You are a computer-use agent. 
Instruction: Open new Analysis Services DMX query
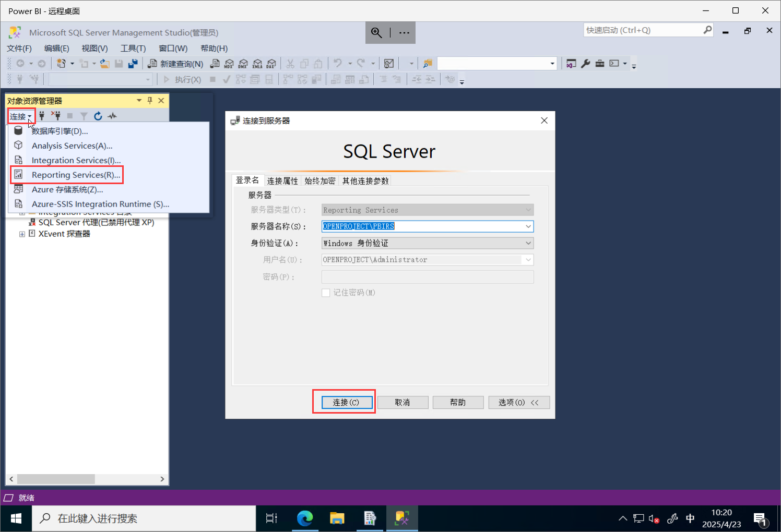243,64
